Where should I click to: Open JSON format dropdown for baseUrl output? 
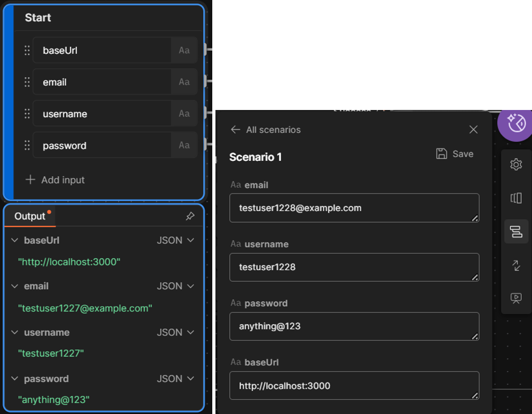coord(176,241)
